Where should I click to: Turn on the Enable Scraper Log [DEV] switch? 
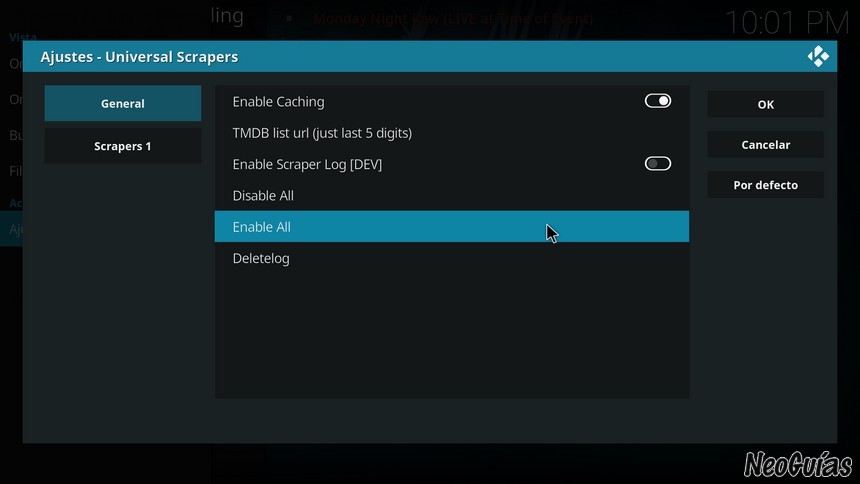(658, 164)
